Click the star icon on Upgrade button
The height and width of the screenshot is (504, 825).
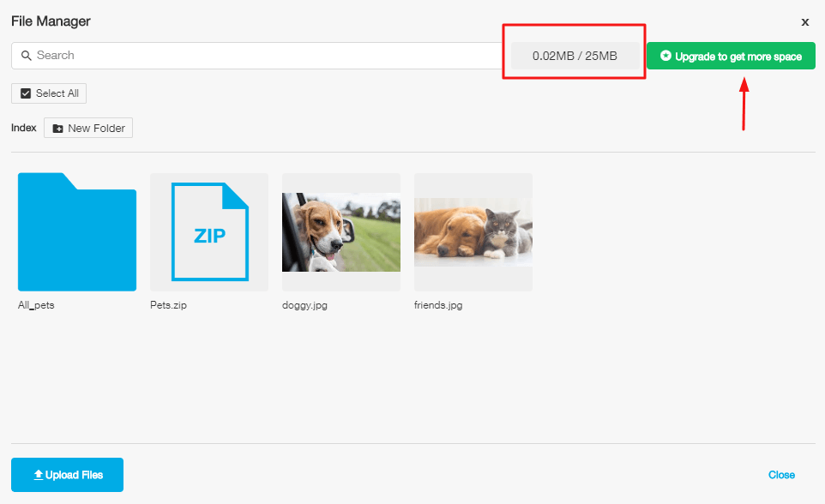665,55
